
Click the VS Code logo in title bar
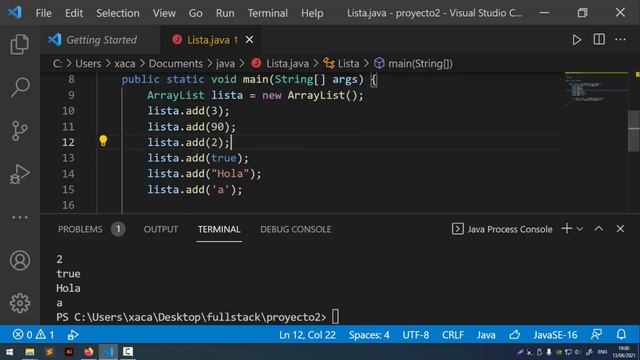[15, 12]
